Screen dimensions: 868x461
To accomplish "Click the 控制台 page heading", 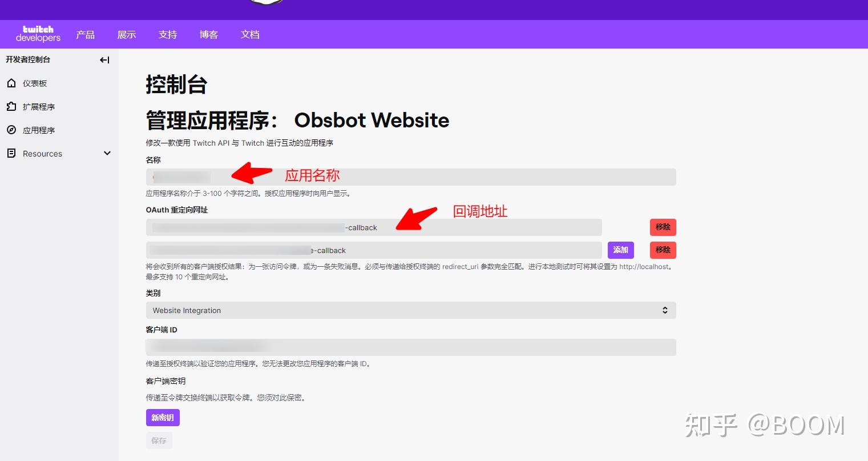I will click(176, 85).
